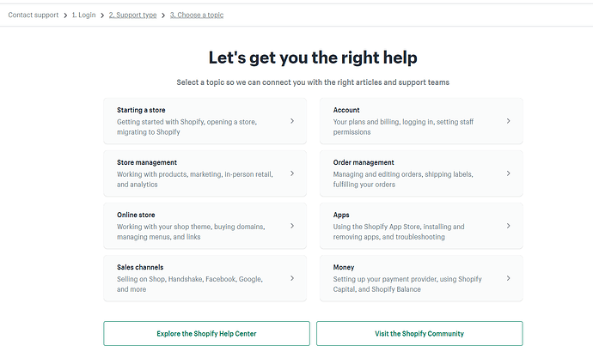Click the chevron arrow on Order management
This screenshot has width=593, height=364.
click(508, 173)
